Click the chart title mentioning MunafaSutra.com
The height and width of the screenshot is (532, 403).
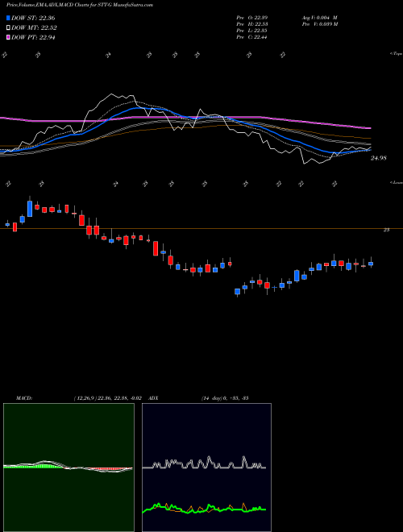(x=79, y=5)
